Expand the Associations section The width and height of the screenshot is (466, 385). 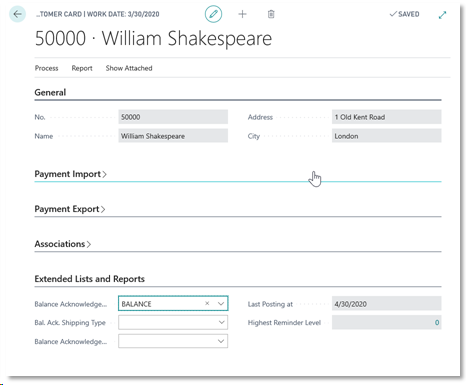[62, 244]
